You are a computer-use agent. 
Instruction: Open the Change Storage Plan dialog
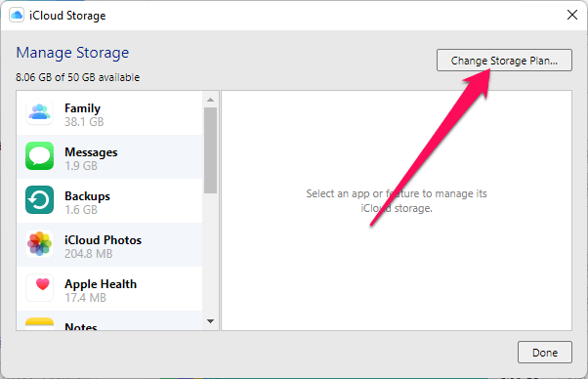coord(504,60)
